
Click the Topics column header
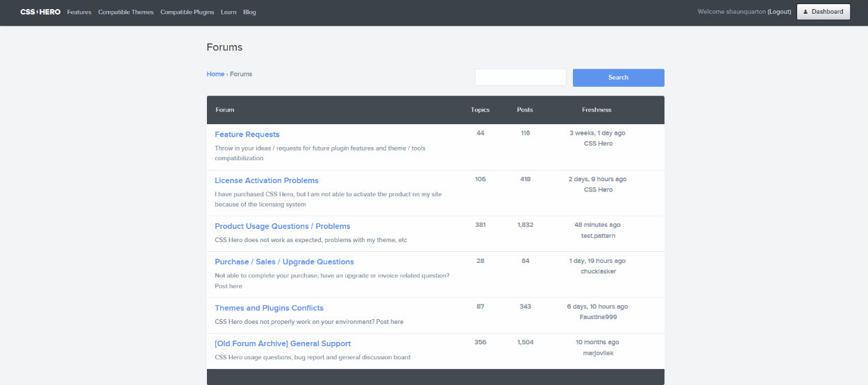[x=480, y=110]
